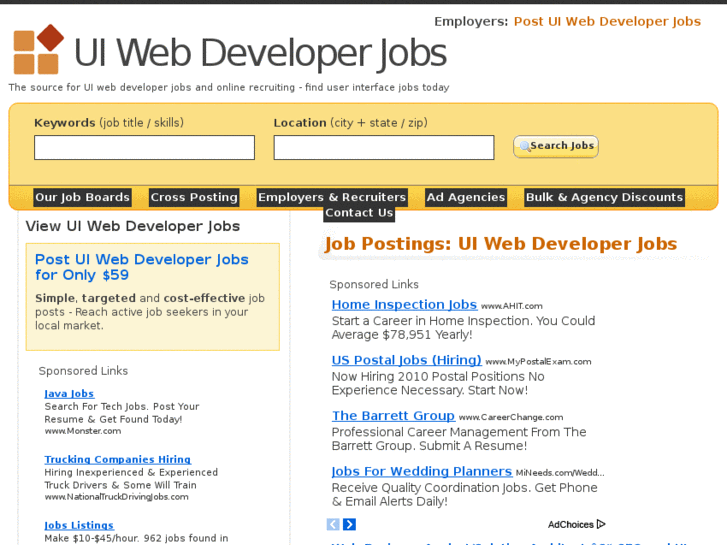Click the site tagline about online recruiting
This screenshot has height=545, width=727.
click(229, 87)
